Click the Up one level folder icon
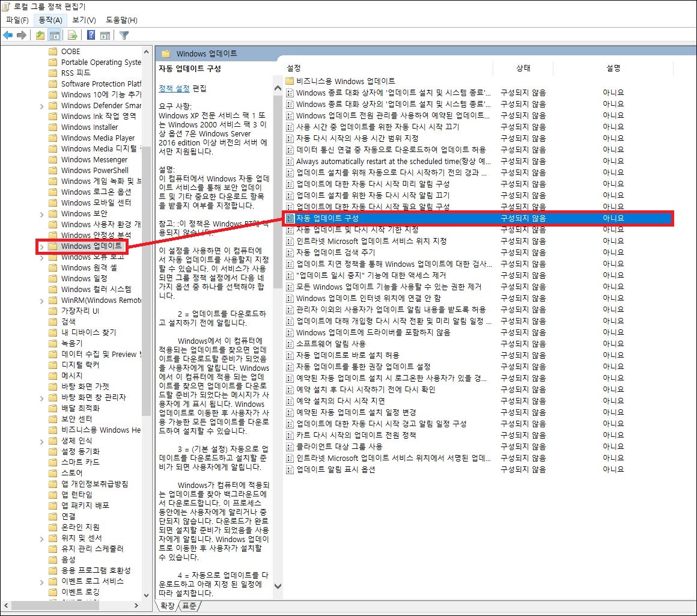This screenshot has height=616, width=697. (40, 35)
